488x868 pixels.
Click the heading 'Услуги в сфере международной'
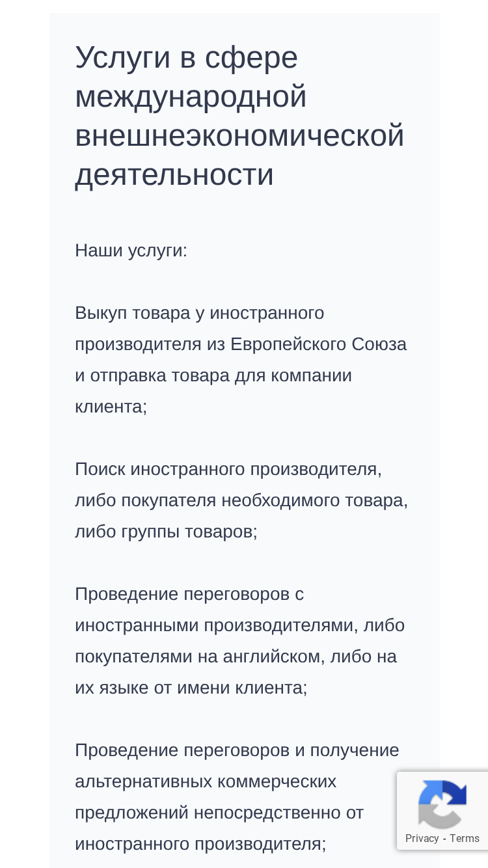pos(191,77)
